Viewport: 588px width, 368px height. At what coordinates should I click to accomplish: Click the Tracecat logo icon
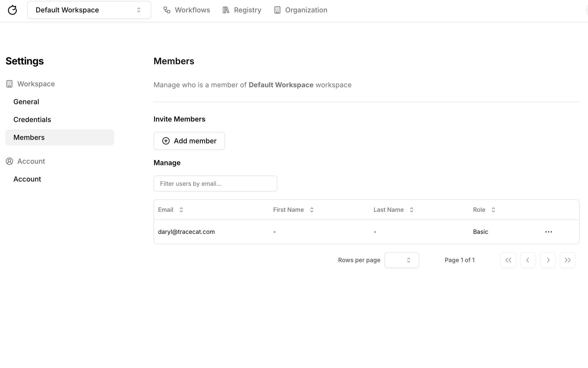(x=12, y=10)
